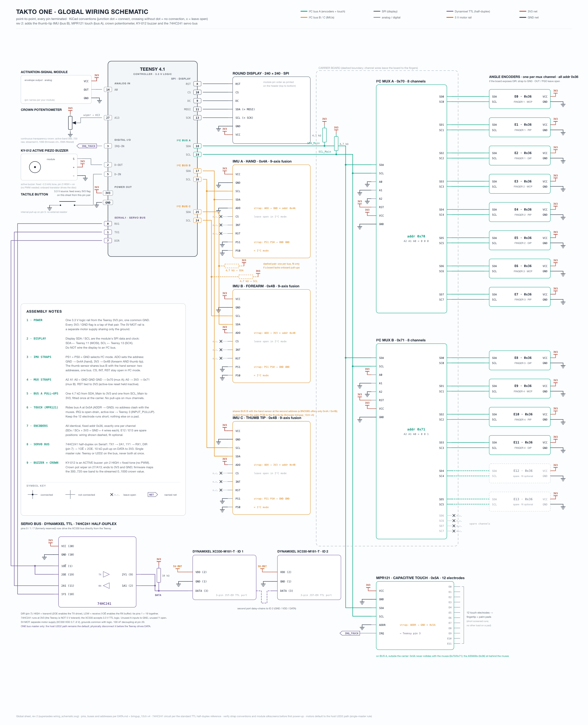The image size is (588, 725).
Task: Click the 5 V motor rail legend line
Action: coord(450,18)
